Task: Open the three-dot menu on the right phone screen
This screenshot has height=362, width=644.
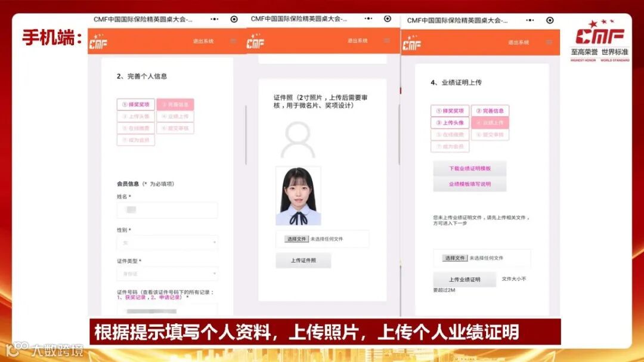Action: pyautogui.click(x=530, y=20)
